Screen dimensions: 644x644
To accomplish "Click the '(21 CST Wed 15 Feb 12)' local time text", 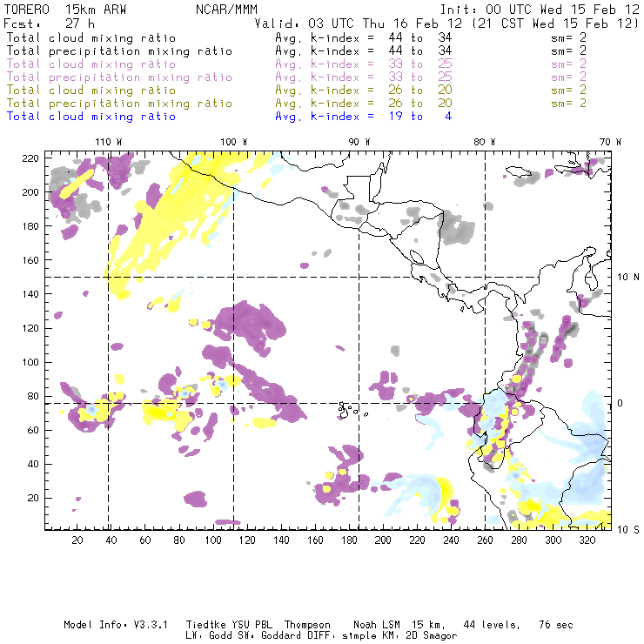I will [555, 23].
